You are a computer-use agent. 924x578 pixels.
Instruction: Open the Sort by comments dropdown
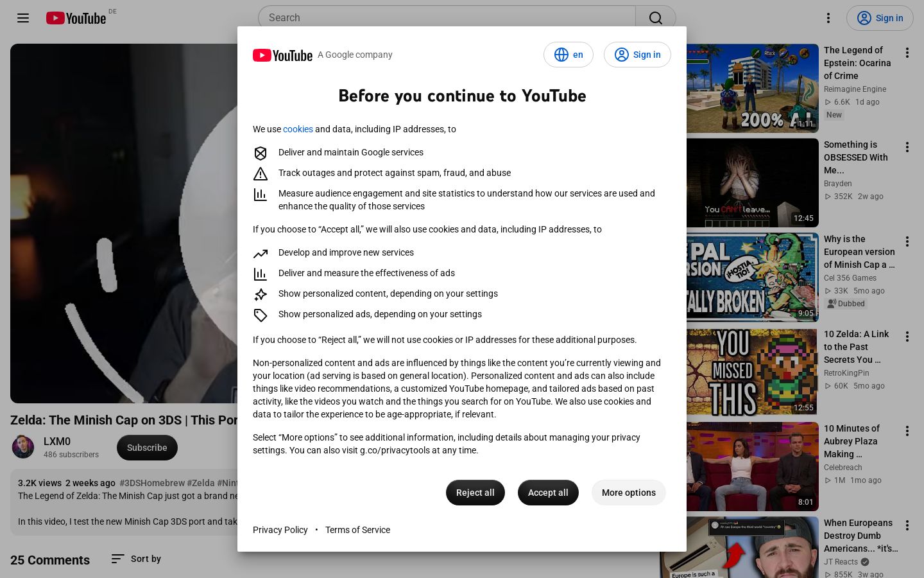point(136,559)
